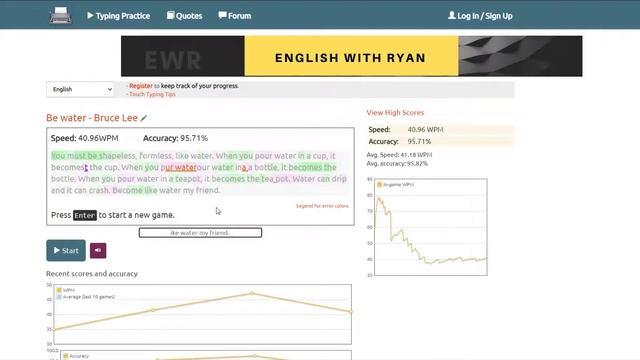The image size is (640, 360).
Task: Click the typewriter site logo
Action: pos(60,16)
